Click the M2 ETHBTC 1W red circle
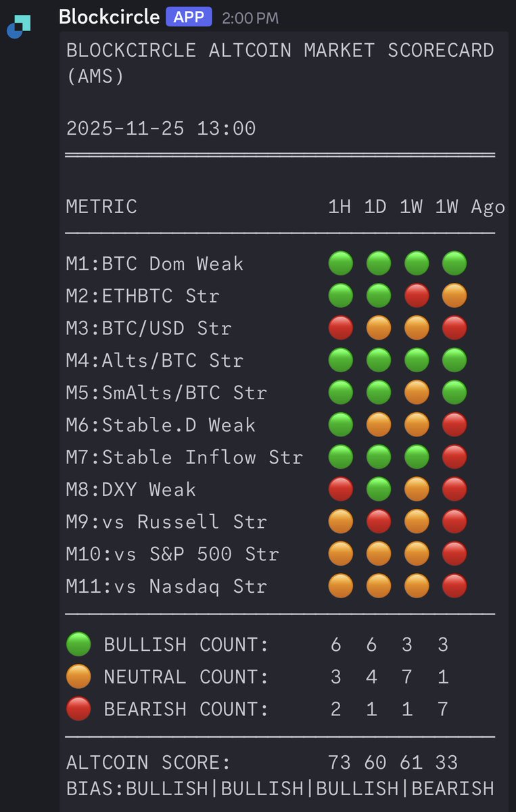The height and width of the screenshot is (812, 516). coord(417,296)
